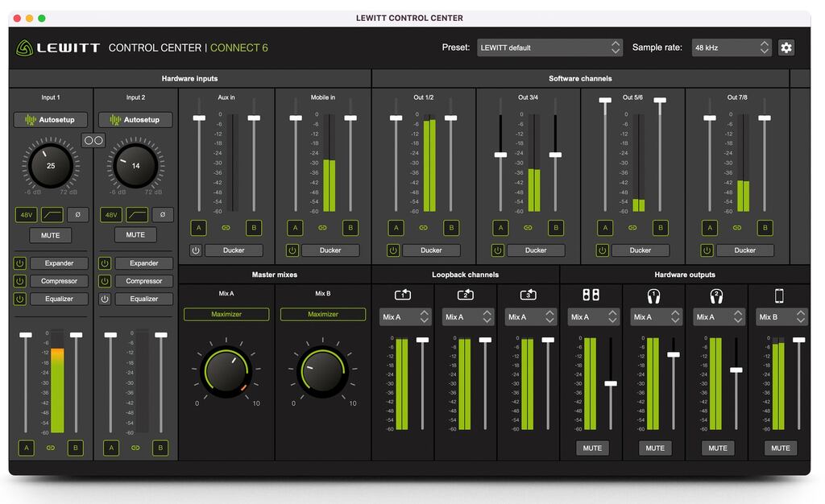Open the Expander for Input 2
The image size is (825, 504).
(x=143, y=263)
